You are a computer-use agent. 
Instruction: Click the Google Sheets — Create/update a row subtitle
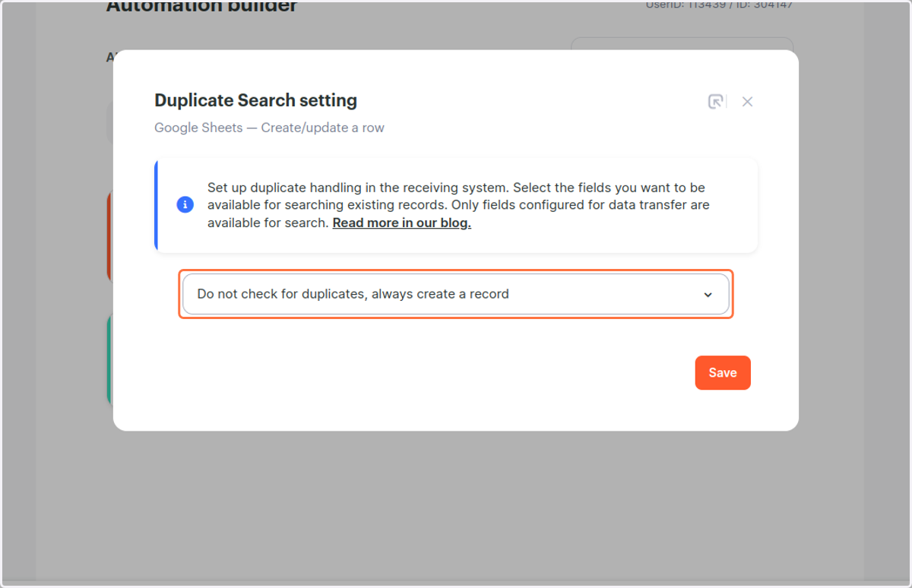pos(269,128)
